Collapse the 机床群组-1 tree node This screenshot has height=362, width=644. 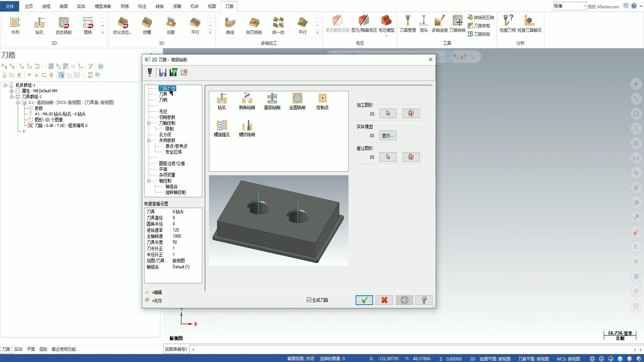tap(5, 85)
